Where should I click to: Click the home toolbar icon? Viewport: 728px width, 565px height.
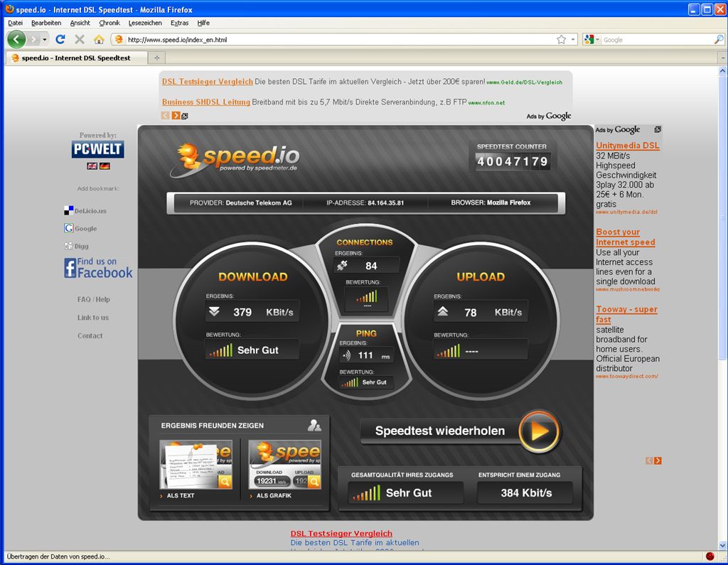[x=99, y=40]
